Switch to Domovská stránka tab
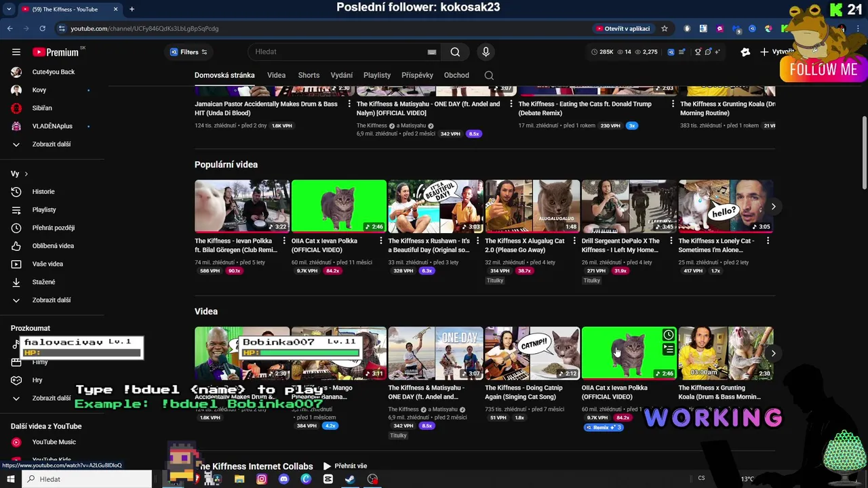Viewport: 868px width, 488px height. 224,75
